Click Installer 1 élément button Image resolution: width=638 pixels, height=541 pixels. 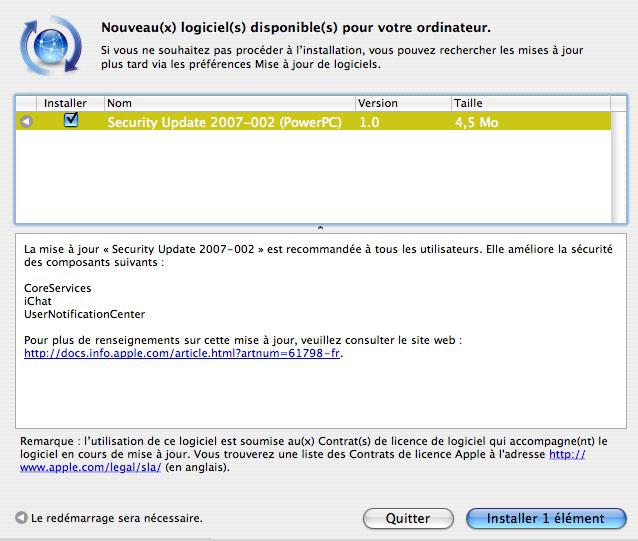546,518
